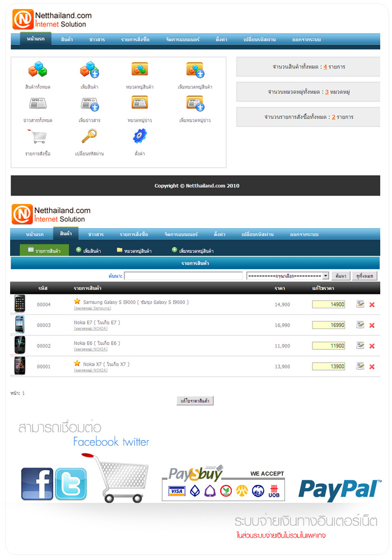Select highlighted สินค้า tab on product list page
The width and height of the screenshot is (392, 560).
[x=66, y=234]
